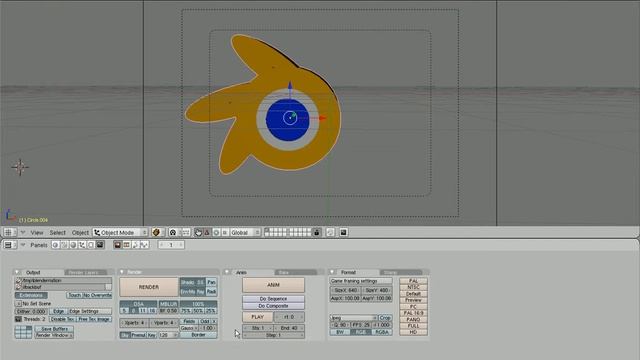This screenshot has width=640, height=360.
Task: Adjust the Bf 0.50 blur factor slider
Action: point(168,311)
